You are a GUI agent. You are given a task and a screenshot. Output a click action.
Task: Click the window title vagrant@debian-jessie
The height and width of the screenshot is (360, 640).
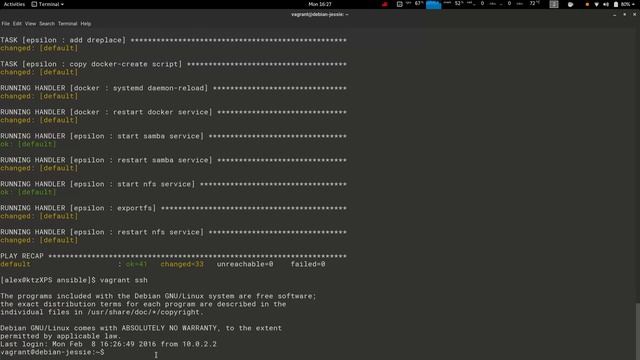coord(320,15)
